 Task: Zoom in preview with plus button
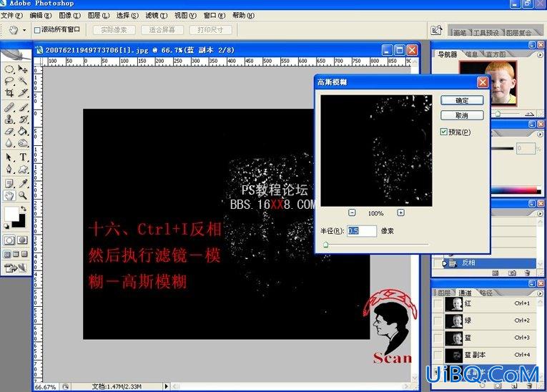click(x=401, y=212)
